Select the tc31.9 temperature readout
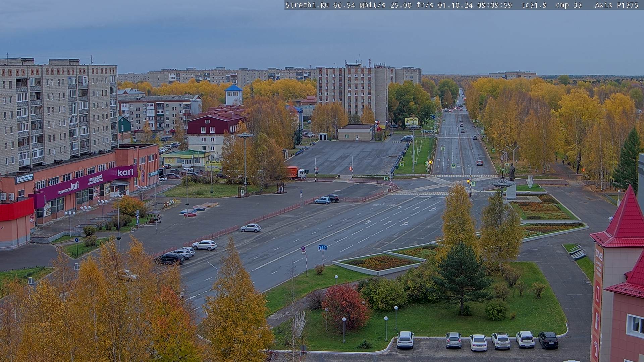644x362 pixels. [x=534, y=5]
